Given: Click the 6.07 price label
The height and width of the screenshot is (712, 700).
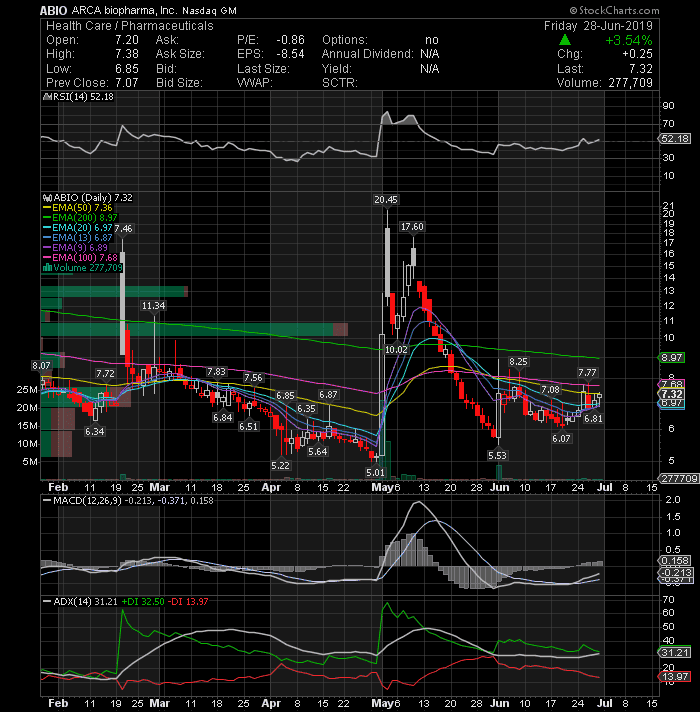Looking at the screenshot, I should click(x=561, y=438).
